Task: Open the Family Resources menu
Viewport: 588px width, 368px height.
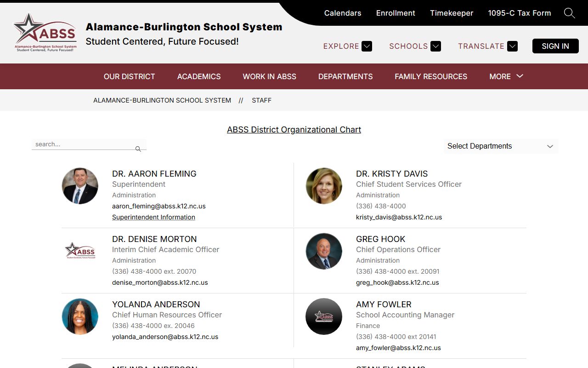Action: [431, 76]
